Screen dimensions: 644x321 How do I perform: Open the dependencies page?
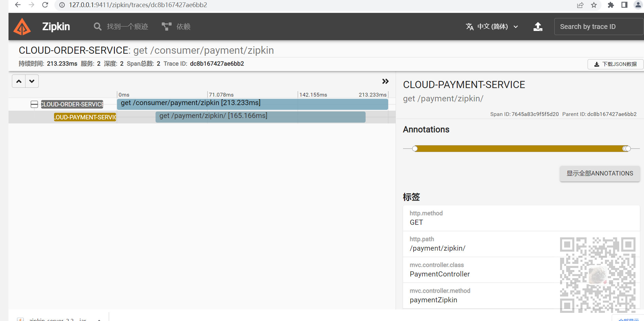(x=176, y=27)
